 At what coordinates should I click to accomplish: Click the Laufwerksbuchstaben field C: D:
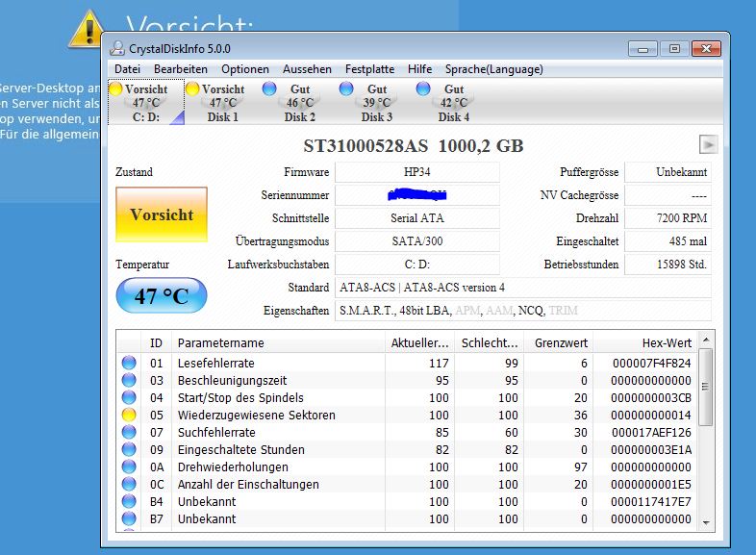click(x=417, y=265)
